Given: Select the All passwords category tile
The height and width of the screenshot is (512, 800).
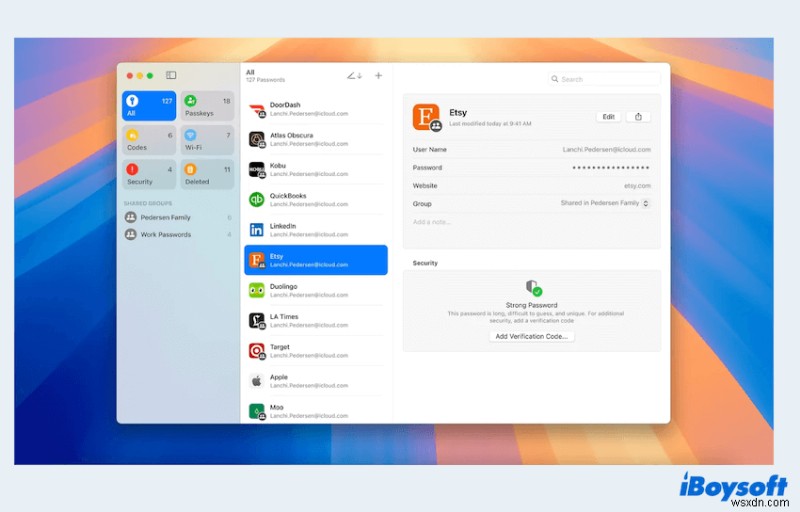Looking at the screenshot, I should (x=149, y=106).
